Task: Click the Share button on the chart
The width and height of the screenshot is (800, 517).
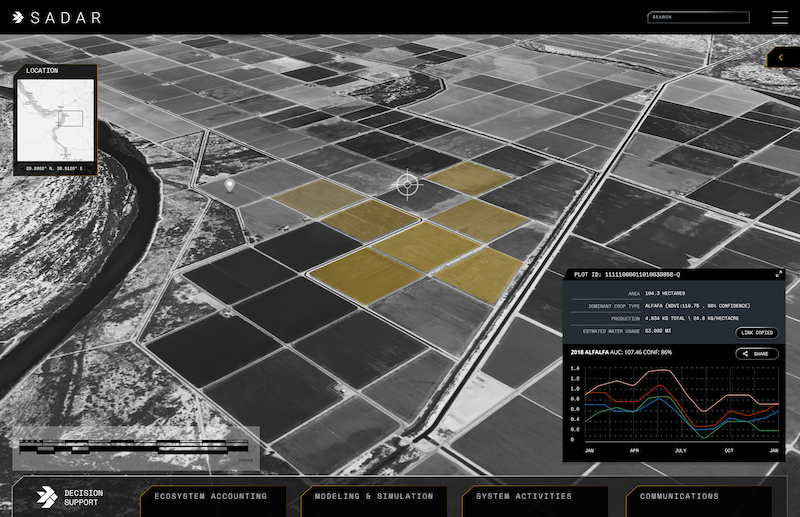Action: [x=756, y=354]
